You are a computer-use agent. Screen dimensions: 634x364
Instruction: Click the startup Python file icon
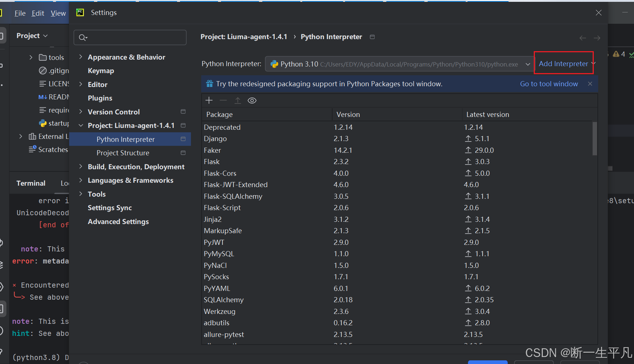pyautogui.click(x=43, y=123)
